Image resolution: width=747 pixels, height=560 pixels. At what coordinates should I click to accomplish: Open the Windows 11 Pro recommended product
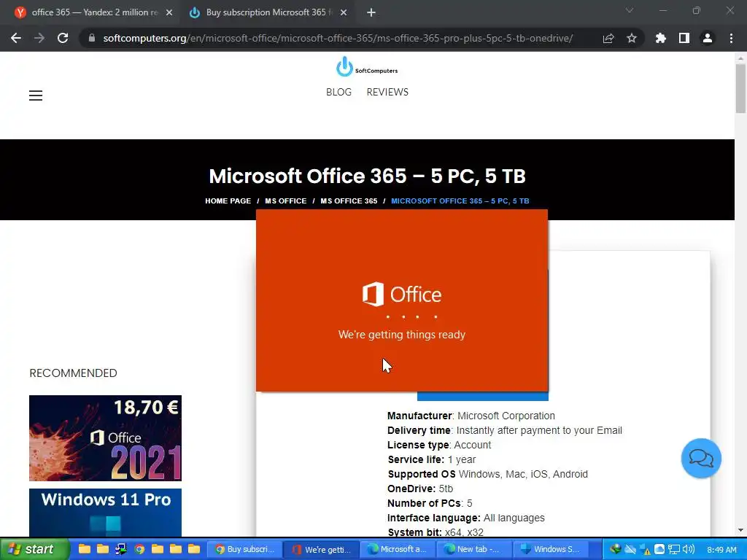tap(105, 513)
